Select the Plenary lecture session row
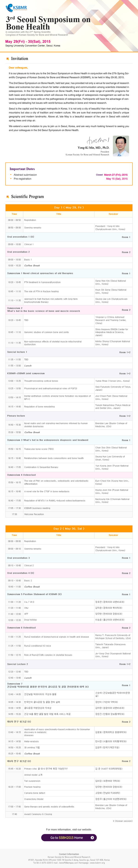 pos(69,416)
